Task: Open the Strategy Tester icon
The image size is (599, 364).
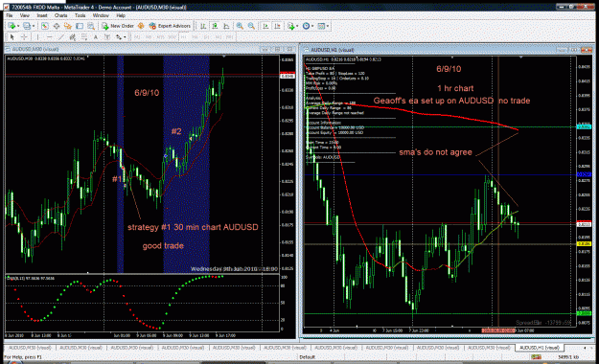Action: (91, 26)
